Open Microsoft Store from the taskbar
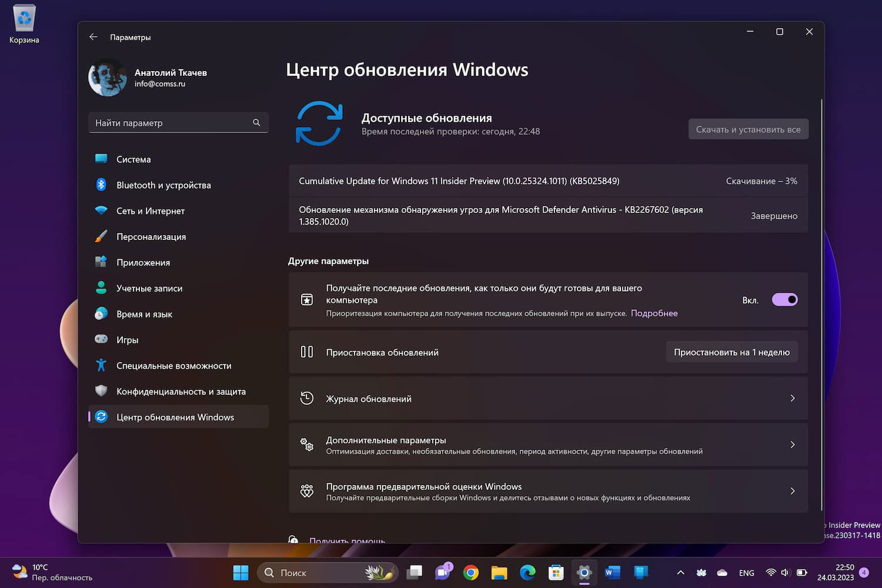882x588 pixels. (556, 573)
